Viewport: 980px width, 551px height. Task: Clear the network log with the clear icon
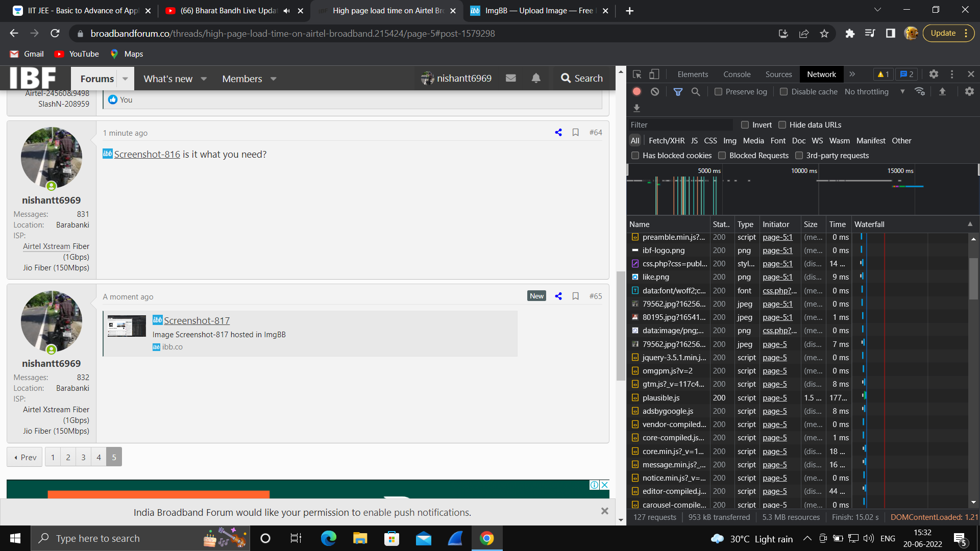click(x=655, y=92)
